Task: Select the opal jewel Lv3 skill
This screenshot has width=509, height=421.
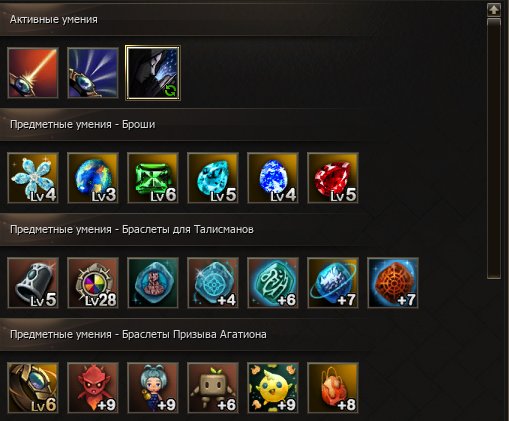Action: (93, 178)
